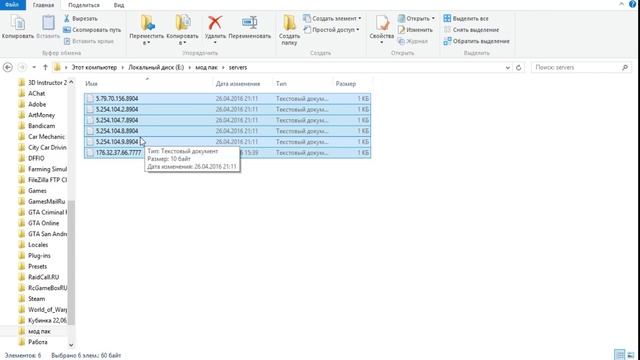Click Изменить in the Открыть group

point(415,30)
